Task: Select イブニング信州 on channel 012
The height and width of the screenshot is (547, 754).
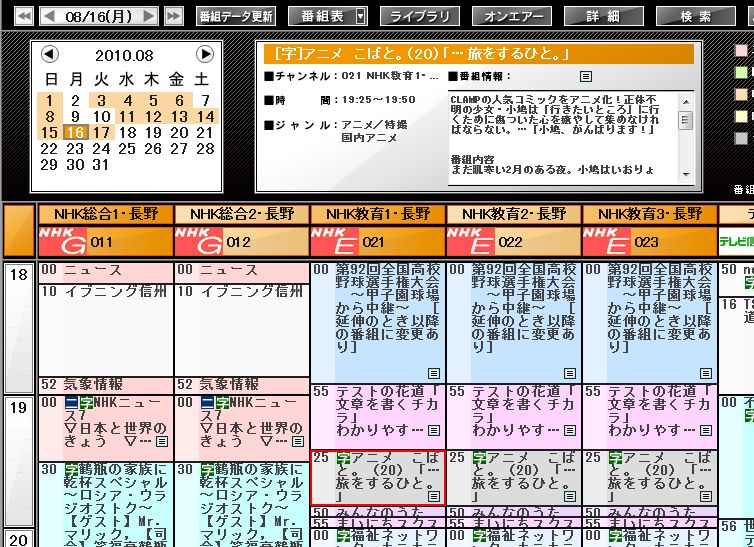Action: click(x=242, y=330)
